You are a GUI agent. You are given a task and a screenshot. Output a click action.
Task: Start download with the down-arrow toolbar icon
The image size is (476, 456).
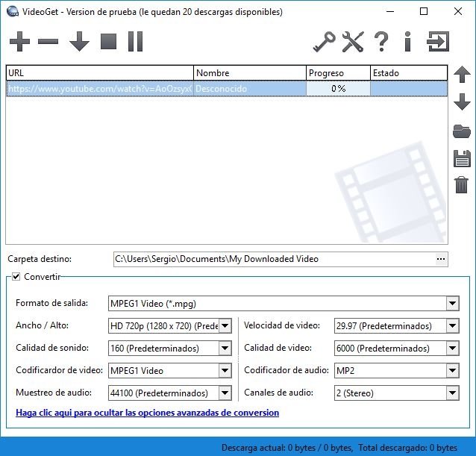[79, 41]
